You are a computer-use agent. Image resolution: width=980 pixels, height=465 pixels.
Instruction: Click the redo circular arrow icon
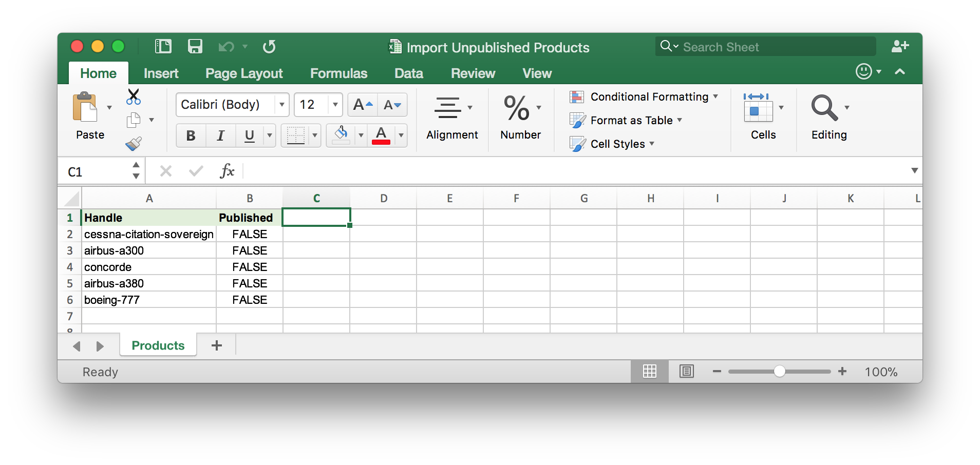tap(269, 47)
